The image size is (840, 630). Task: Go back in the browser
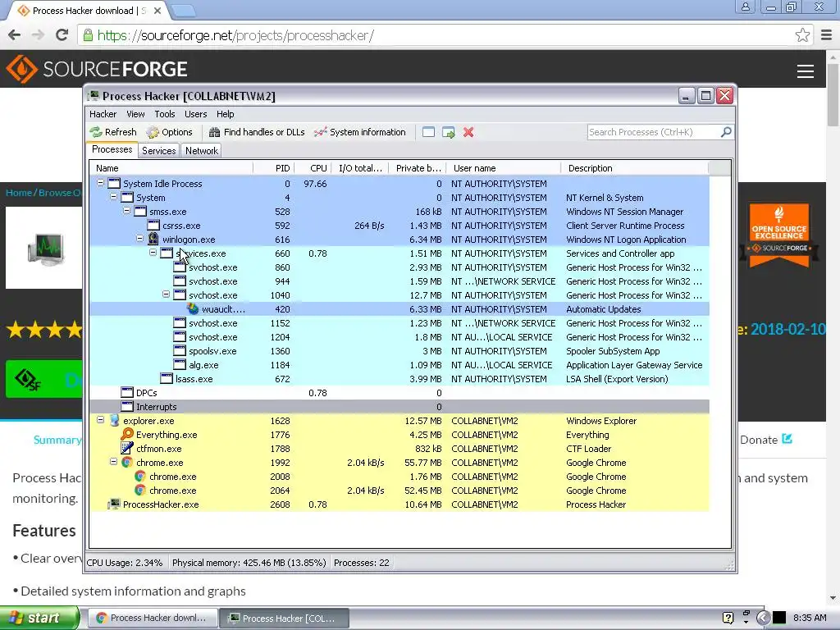(15, 35)
